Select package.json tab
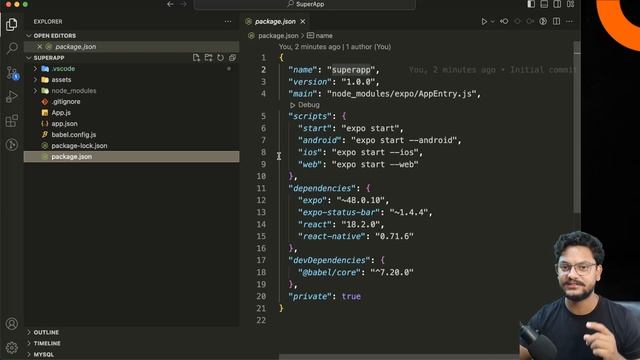Viewport: 640px width, 360px height. click(x=275, y=21)
